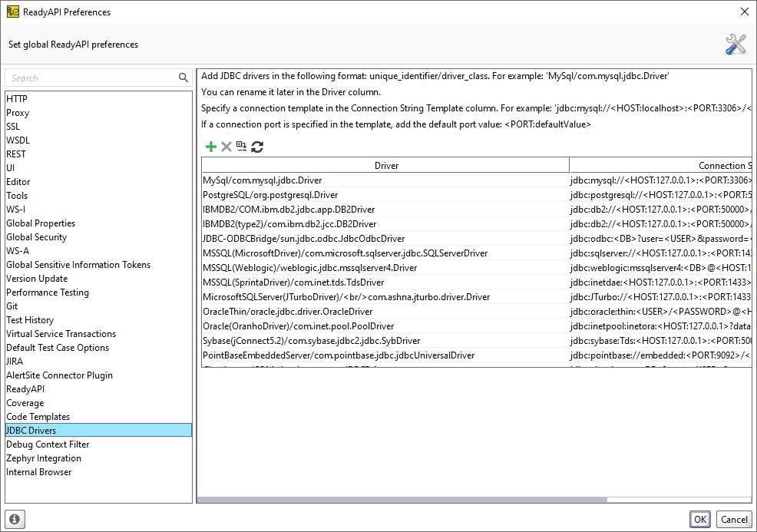Open Tools preferences category
The image size is (757, 532).
[98, 196]
